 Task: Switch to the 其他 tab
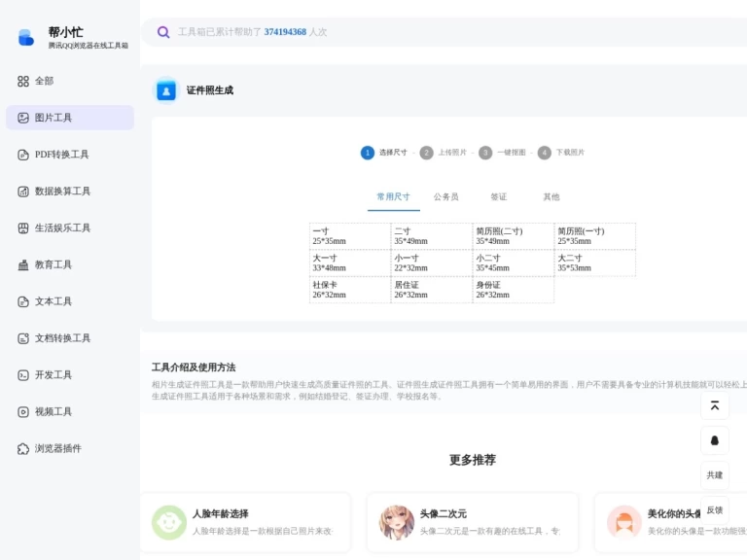pos(551,196)
